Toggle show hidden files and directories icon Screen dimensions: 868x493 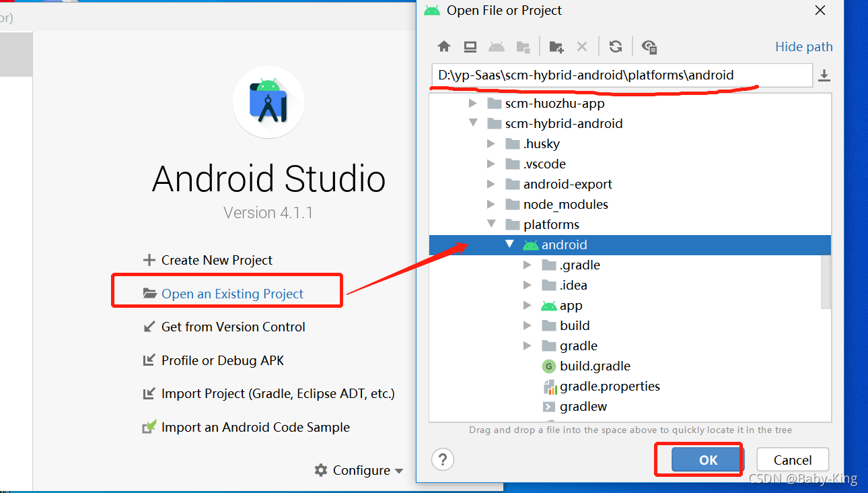click(649, 46)
